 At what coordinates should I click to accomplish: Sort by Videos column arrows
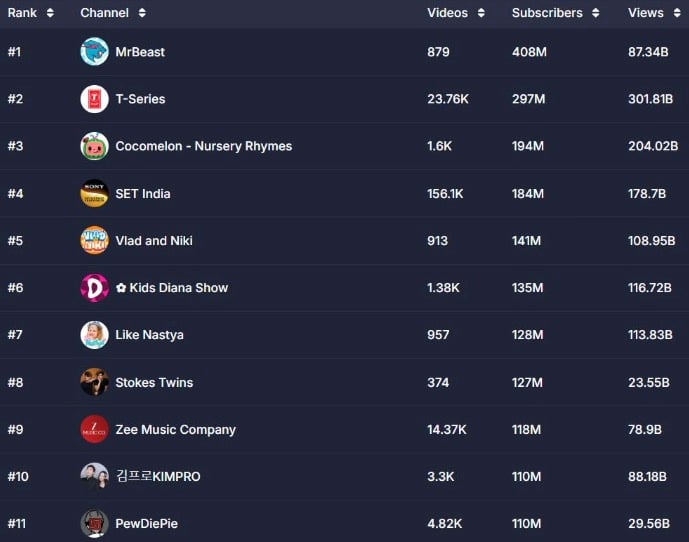click(x=481, y=13)
